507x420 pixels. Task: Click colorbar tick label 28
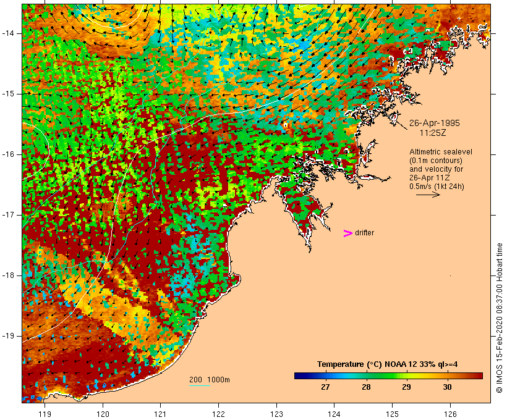tap(366, 387)
